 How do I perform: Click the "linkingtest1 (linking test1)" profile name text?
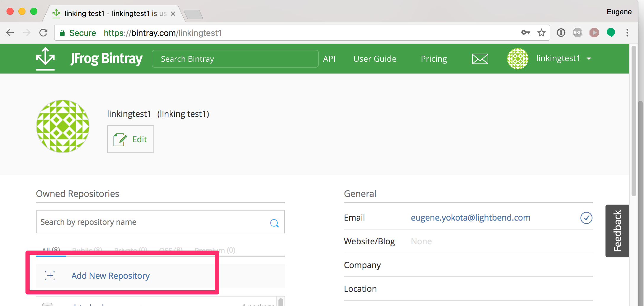pos(158,114)
